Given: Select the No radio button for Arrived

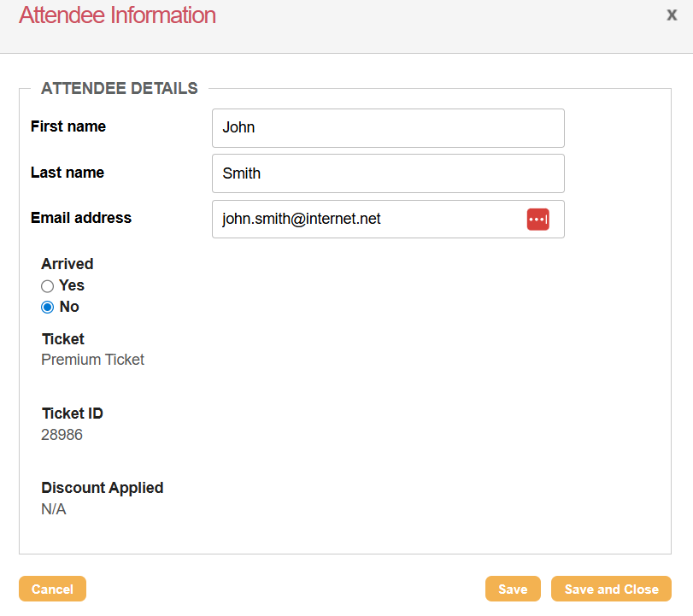Looking at the screenshot, I should tap(48, 308).
